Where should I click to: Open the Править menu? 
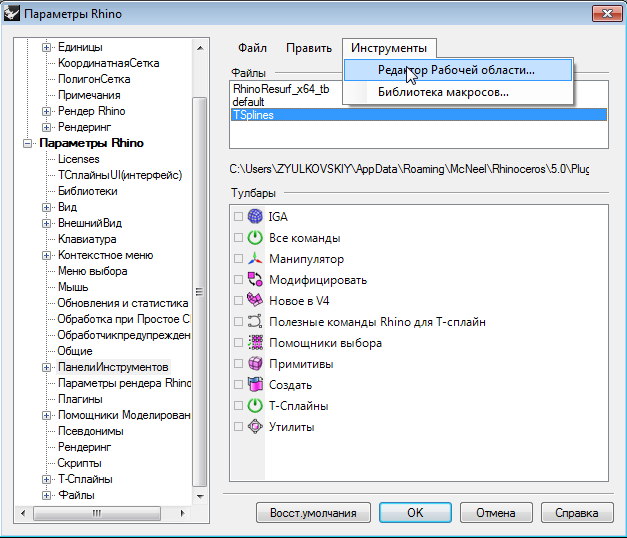pyautogui.click(x=309, y=48)
